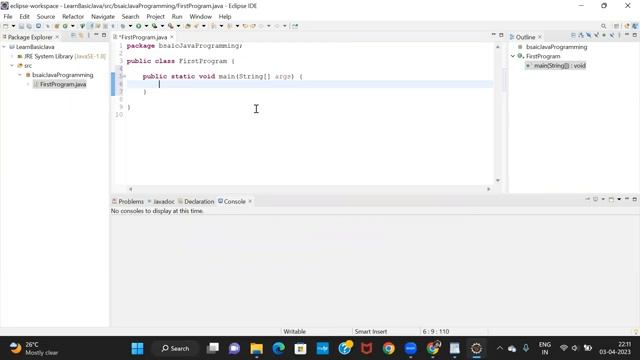Viewport: 640px width, 360px height.
Task: Toggle the Pin Editor toolbar button
Action: [295, 26]
